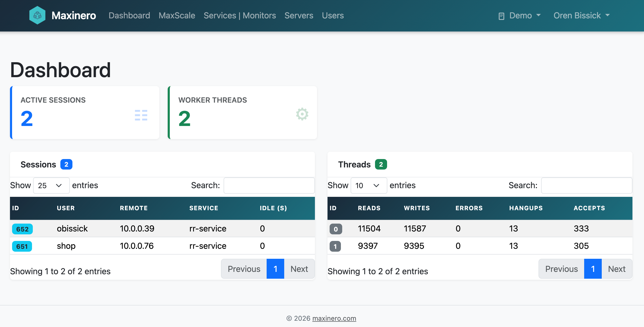Focus the Sessions search field
This screenshot has height=327, width=644.
click(x=269, y=186)
